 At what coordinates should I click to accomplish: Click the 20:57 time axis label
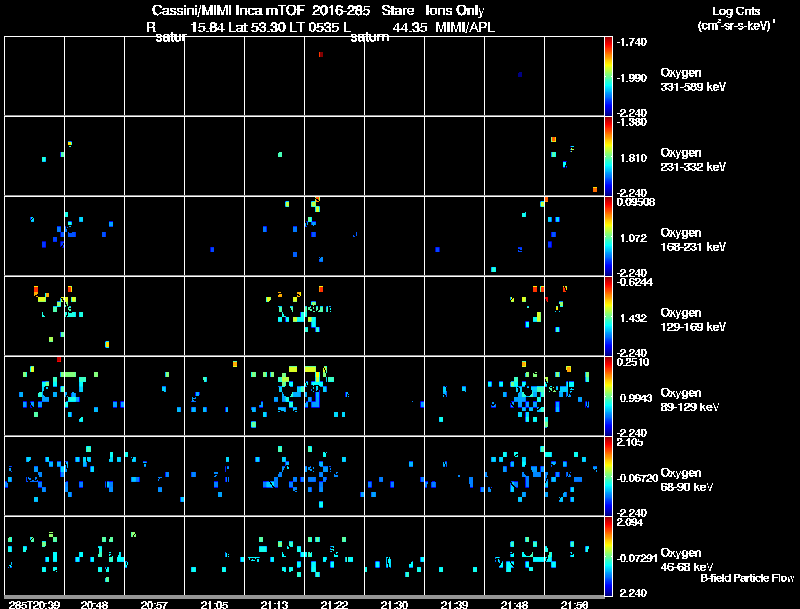[154, 604]
